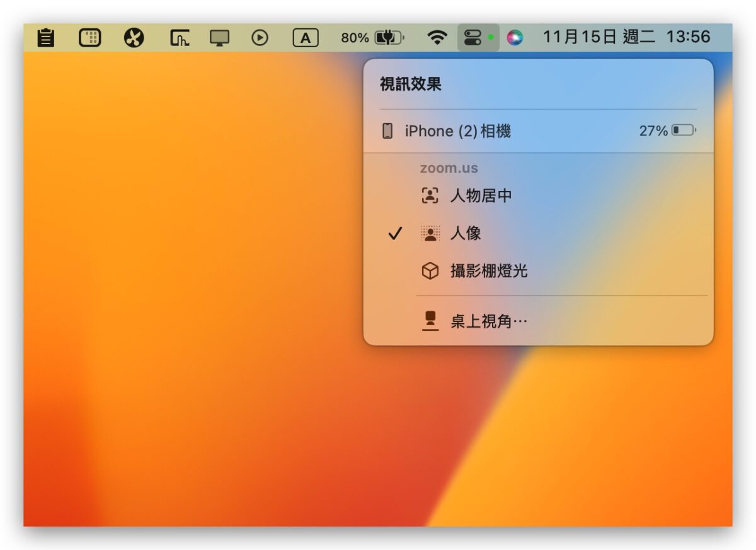756x550 pixels.
Task: Open the display menu bar icon
Action: coord(220,38)
